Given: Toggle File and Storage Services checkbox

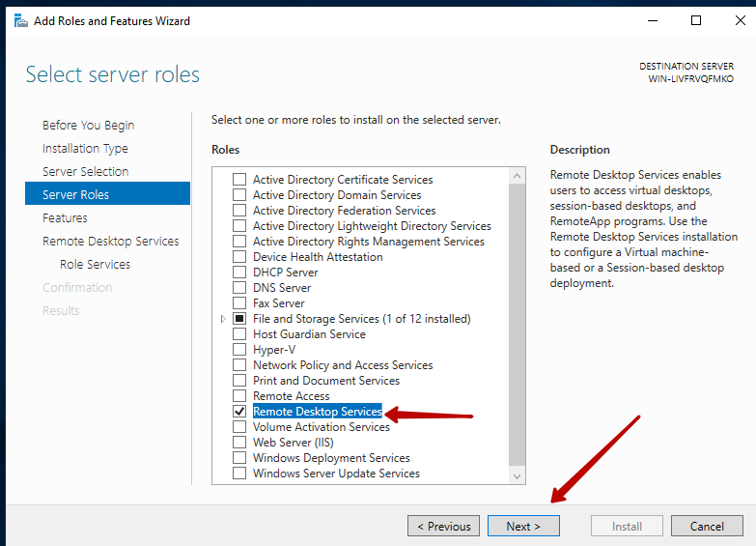Looking at the screenshot, I should pyautogui.click(x=239, y=319).
